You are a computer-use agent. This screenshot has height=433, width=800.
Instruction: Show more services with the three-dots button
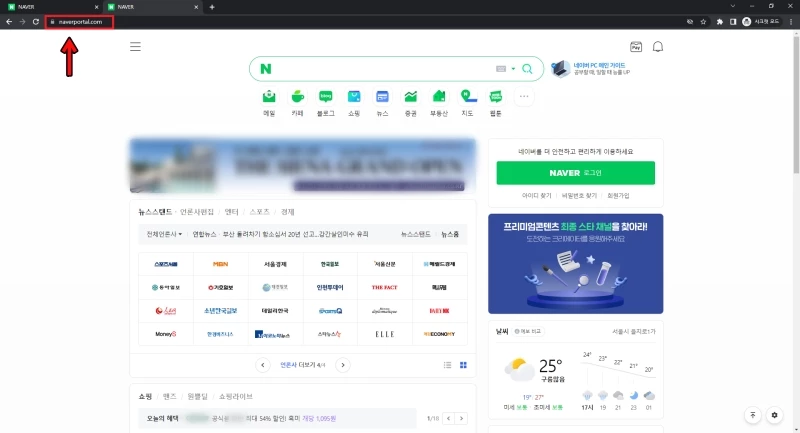click(x=524, y=96)
